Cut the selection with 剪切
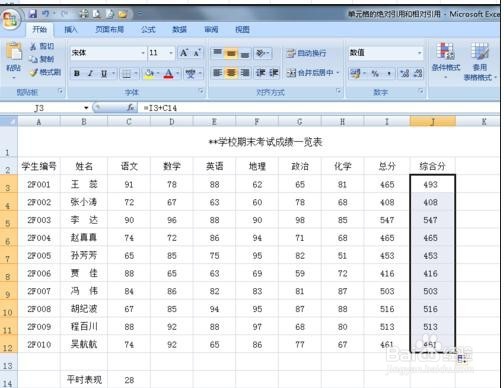Screen dimensions: 504x388 (42, 46)
